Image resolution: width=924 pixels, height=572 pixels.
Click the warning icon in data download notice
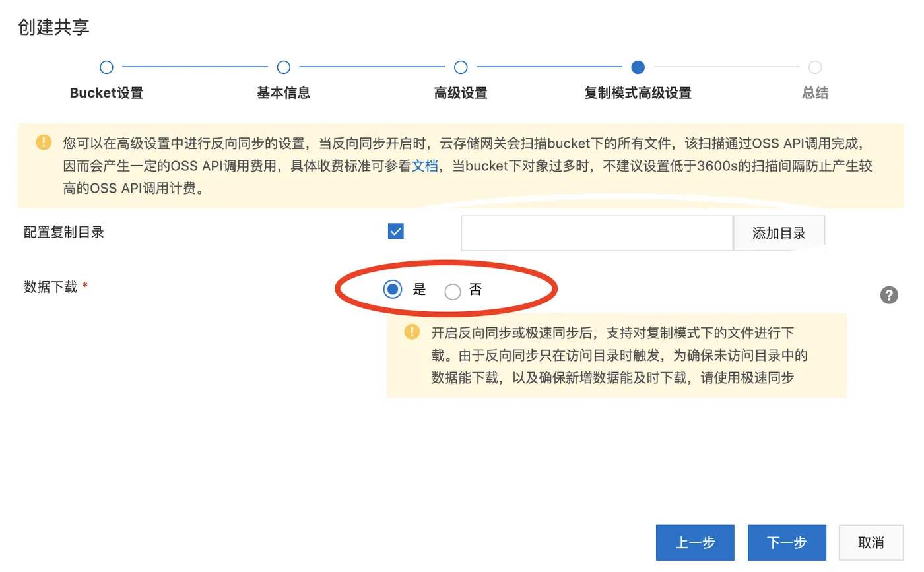point(412,331)
